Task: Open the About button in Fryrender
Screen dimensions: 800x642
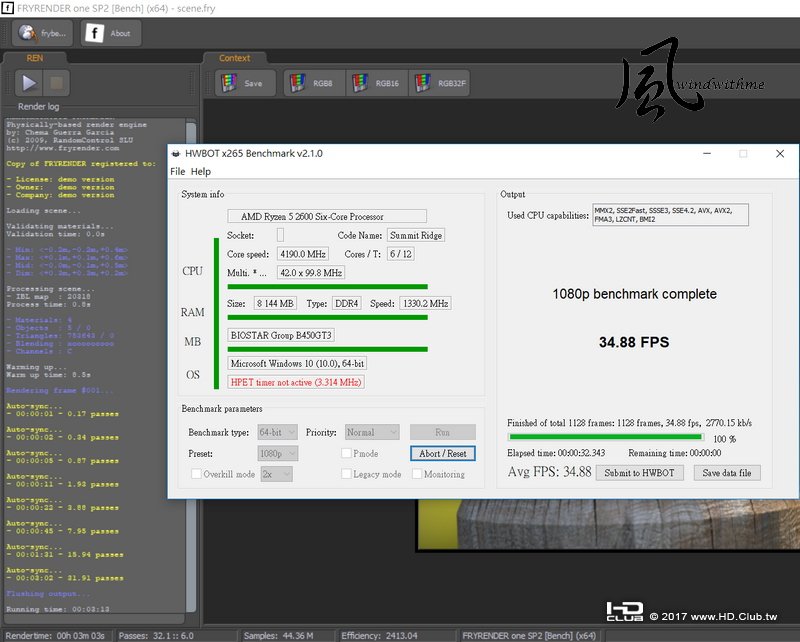Action: click(x=110, y=33)
